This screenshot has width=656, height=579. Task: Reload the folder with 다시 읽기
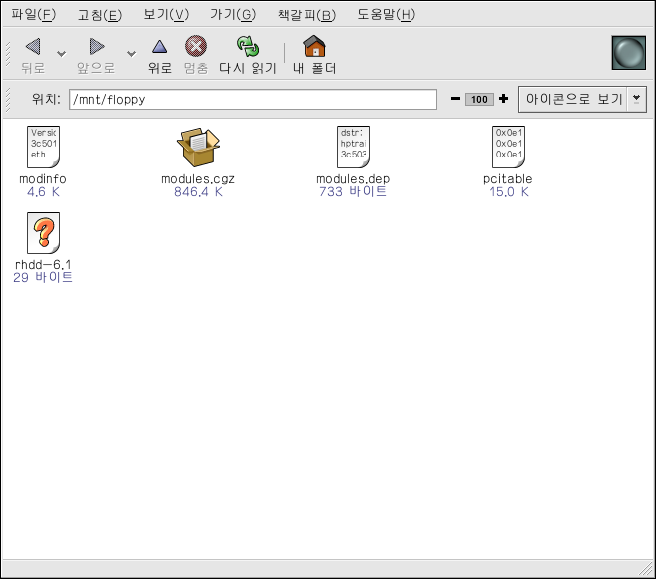247,47
